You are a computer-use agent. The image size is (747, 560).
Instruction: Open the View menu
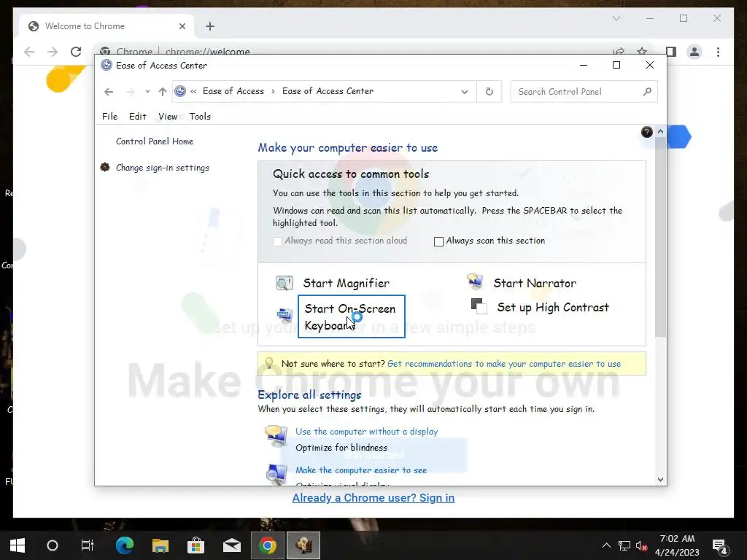[x=168, y=116]
